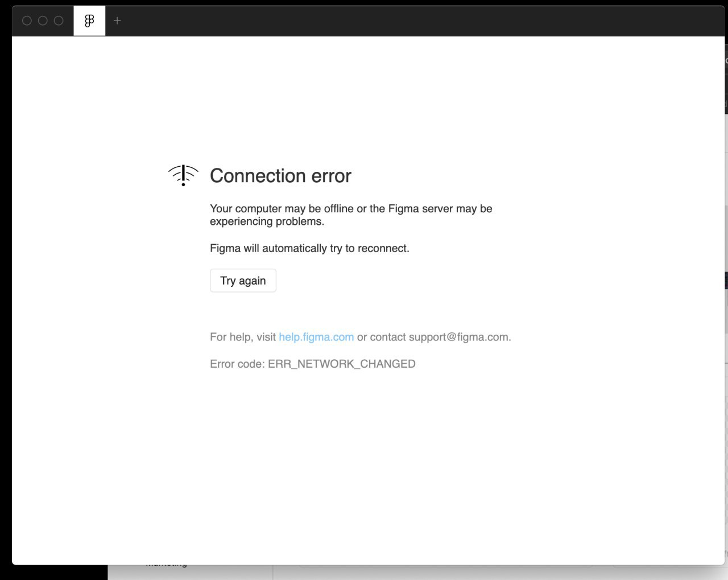This screenshot has height=580, width=728.
Task: Click 'Your computer may be offline' message
Action: [x=351, y=215]
